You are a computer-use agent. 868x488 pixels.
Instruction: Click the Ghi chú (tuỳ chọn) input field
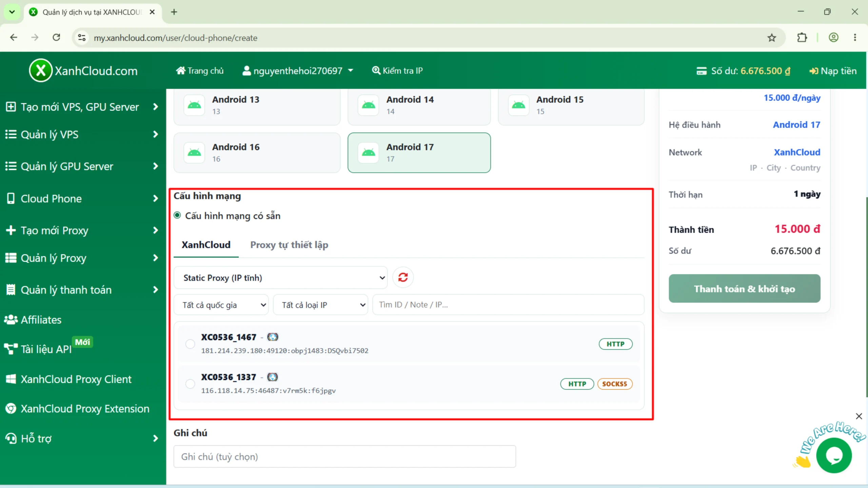(x=344, y=456)
